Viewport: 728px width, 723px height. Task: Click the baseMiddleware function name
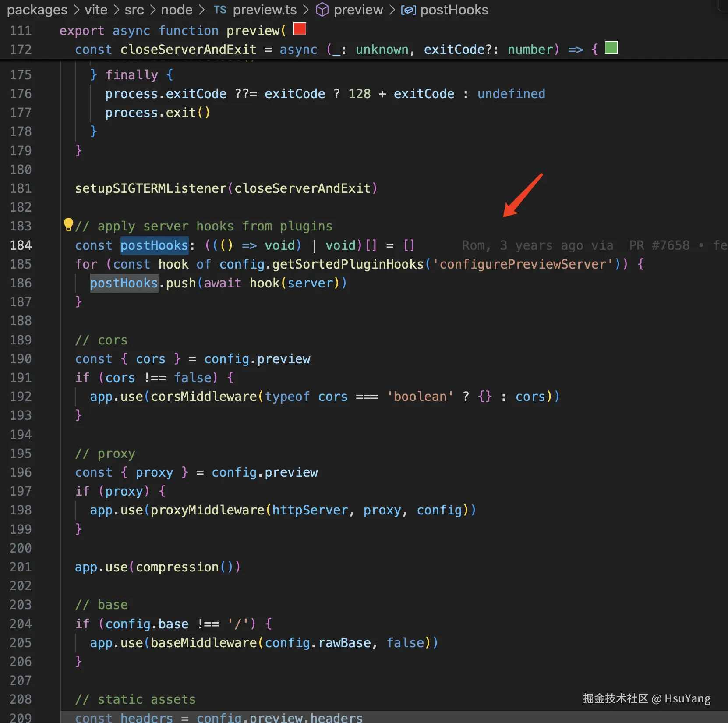(x=204, y=643)
